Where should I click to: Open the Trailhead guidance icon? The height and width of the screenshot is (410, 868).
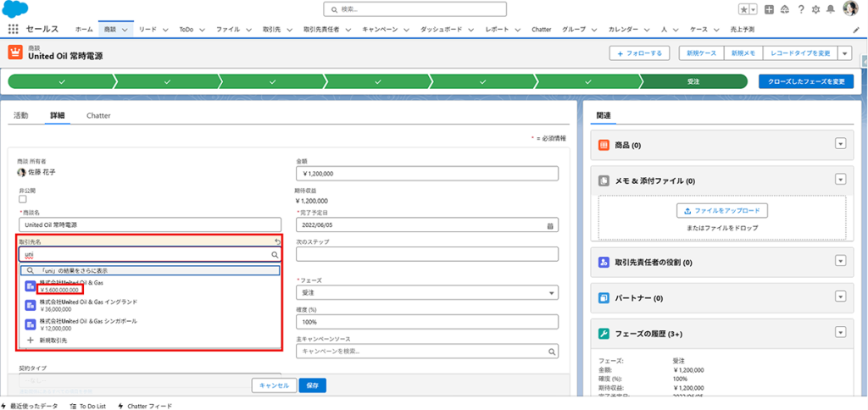785,9
